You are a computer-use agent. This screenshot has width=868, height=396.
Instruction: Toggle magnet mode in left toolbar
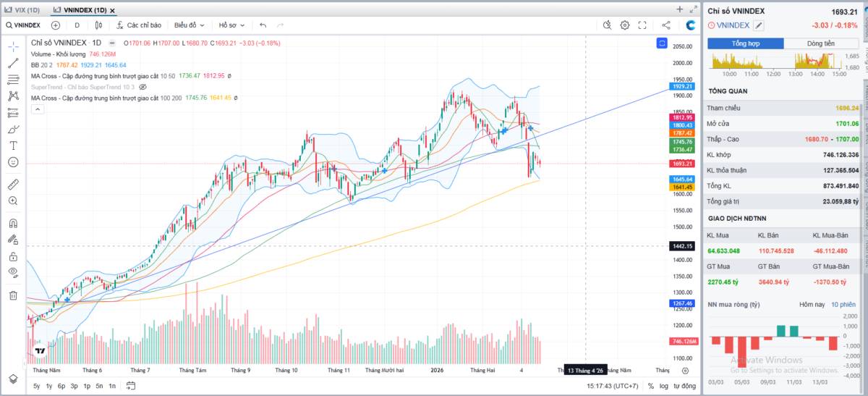coord(13,223)
